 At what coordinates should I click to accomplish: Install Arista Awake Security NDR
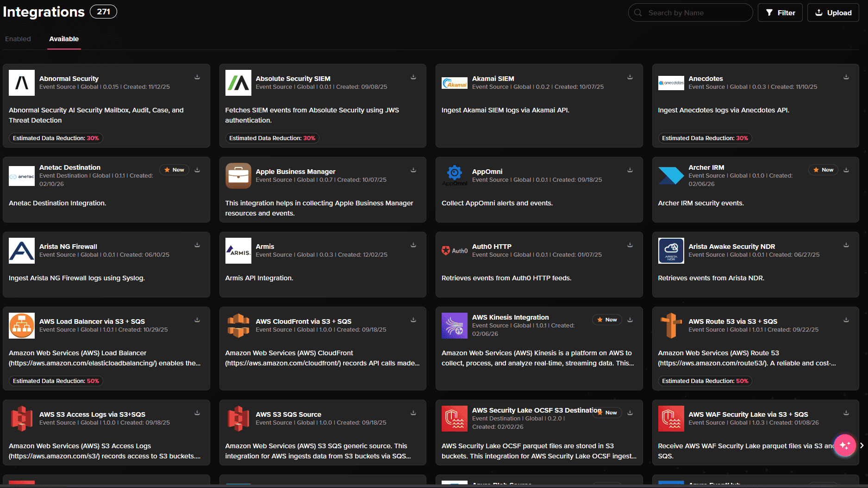click(x=846, y=245)
